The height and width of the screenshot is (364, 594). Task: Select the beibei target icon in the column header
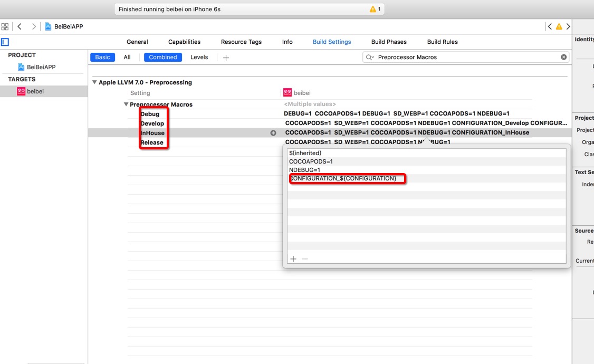pyautogui.click(x=288, y=93)
